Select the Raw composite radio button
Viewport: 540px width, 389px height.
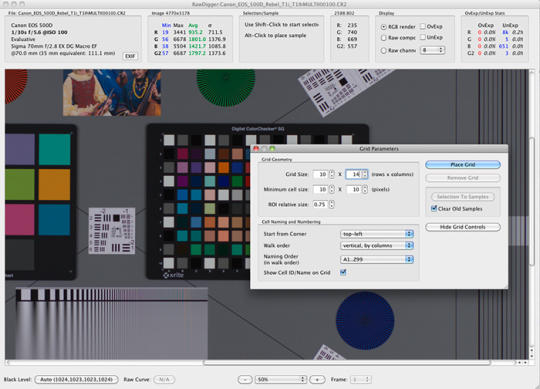click(383, 38)
